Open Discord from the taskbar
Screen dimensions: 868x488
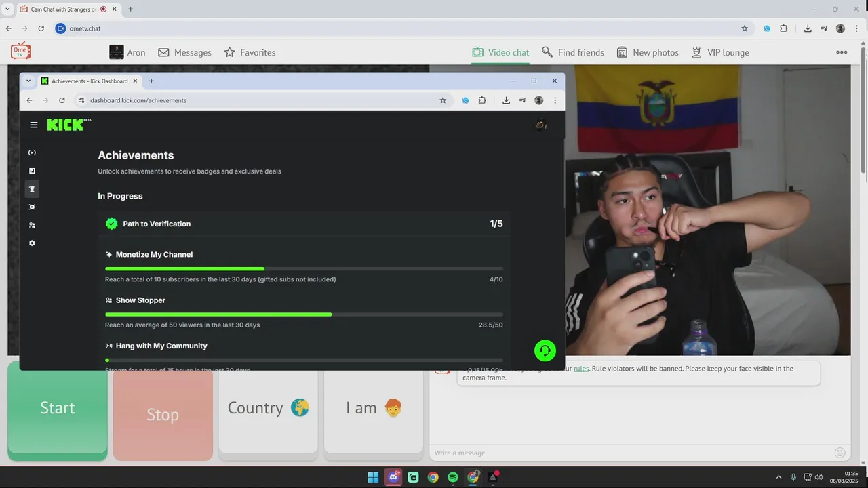tap(393, 477)
